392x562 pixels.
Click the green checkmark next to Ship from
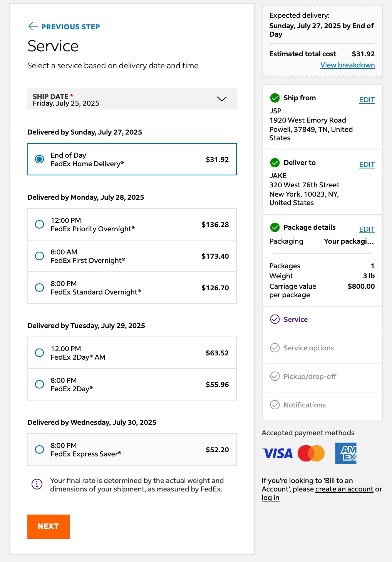click(275, 98)
